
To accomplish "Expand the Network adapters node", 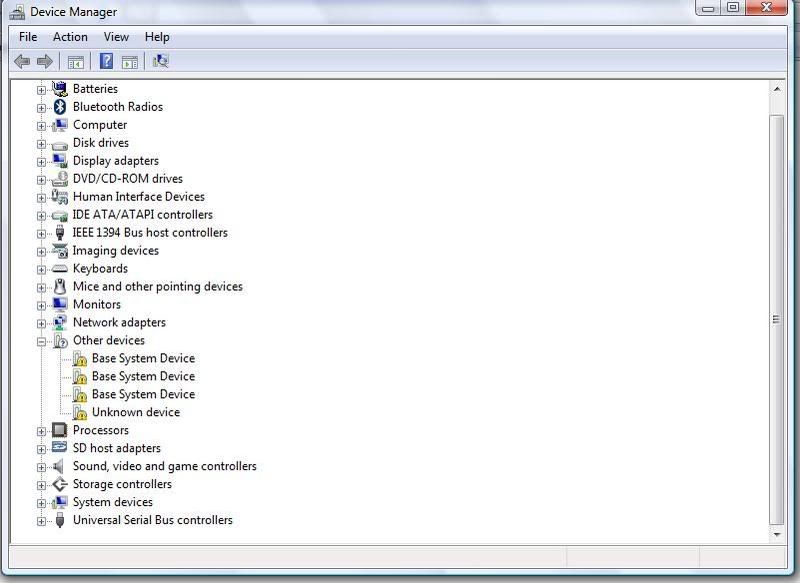I will (41, 324).
